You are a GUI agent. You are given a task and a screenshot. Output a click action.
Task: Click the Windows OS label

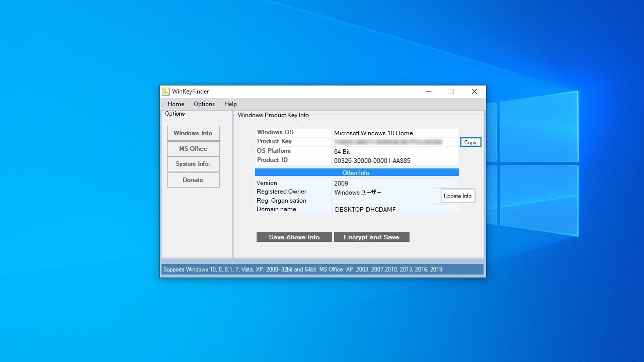(x=275, y=132)
